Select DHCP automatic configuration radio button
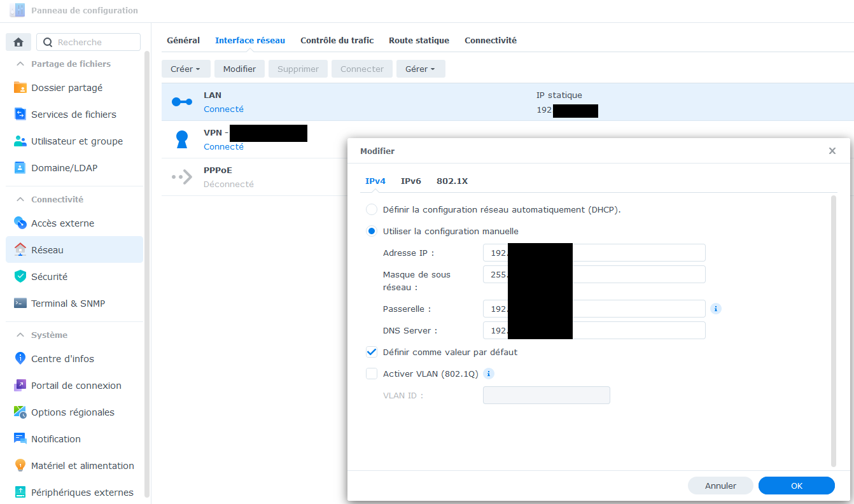 (372, 209)
